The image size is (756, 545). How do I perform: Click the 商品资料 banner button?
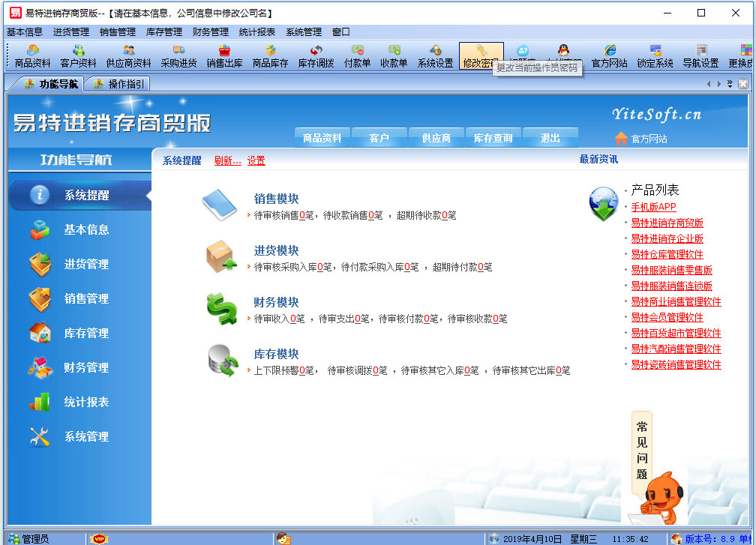[322, 138]
